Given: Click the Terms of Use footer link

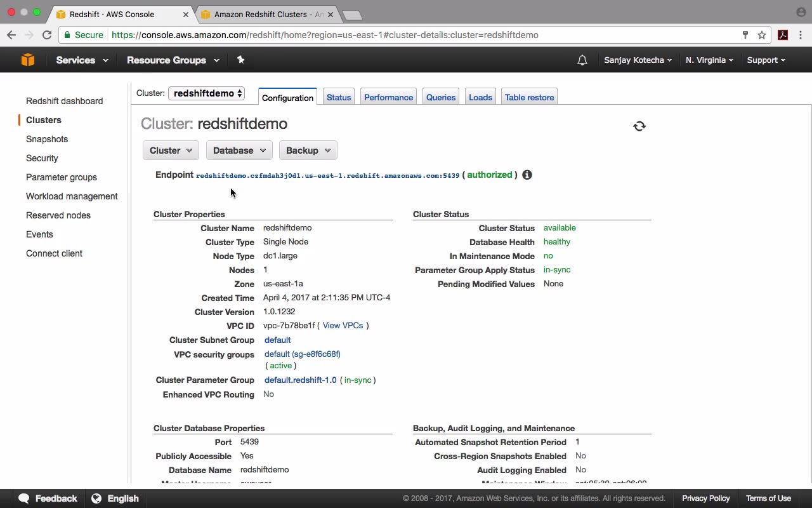Looking at the screenshot, I should 768,498.
